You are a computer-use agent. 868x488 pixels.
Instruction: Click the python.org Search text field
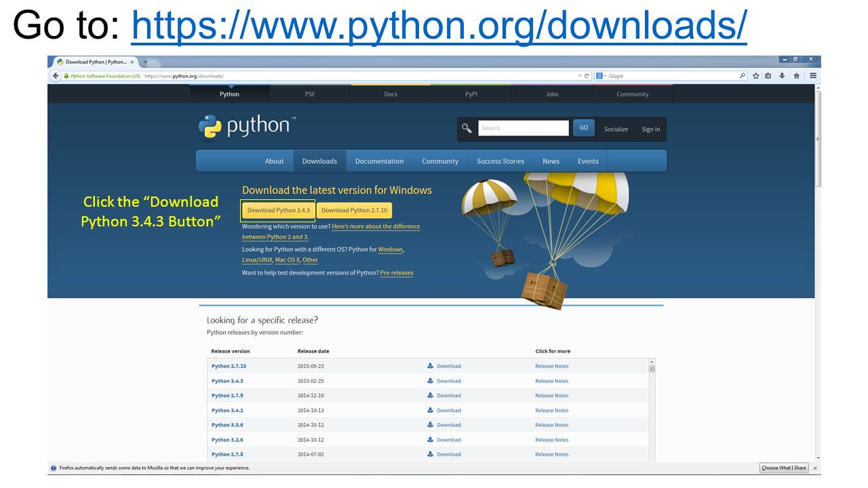tap(524, 128)
